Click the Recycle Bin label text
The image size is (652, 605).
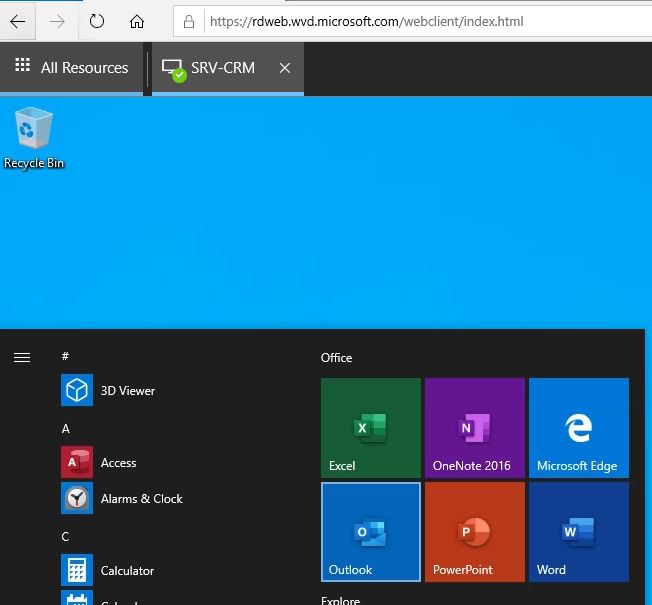(x=34, y=163)
